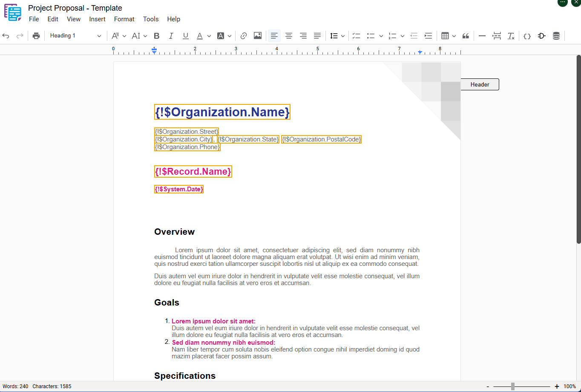Open the Insert menu
581x392 pixels.
coord(98,19)
